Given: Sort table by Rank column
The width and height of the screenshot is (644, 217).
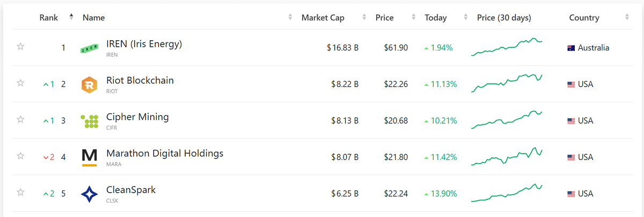Looking at the screenshot, I should pos(49,18).
